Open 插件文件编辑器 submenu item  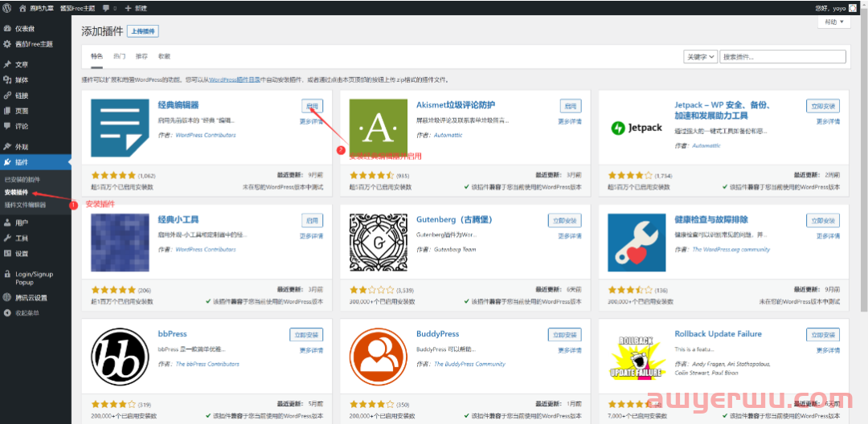pyautogui.click(x=26, y=205)
